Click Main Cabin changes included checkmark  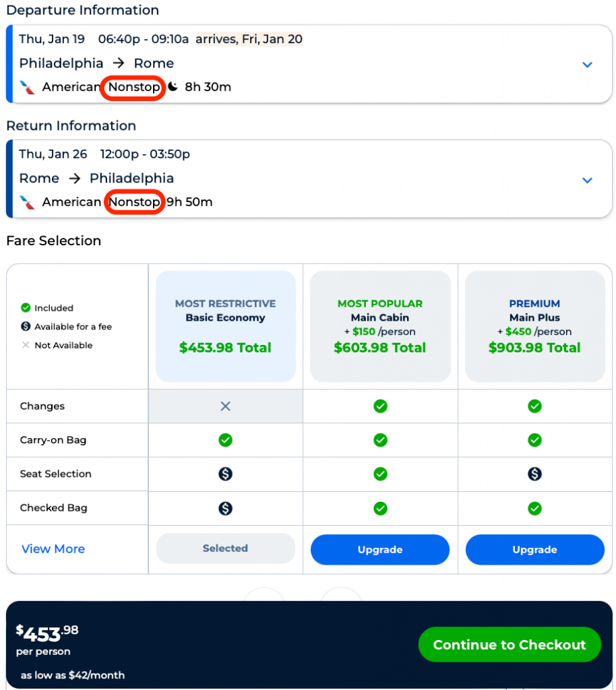380,406
